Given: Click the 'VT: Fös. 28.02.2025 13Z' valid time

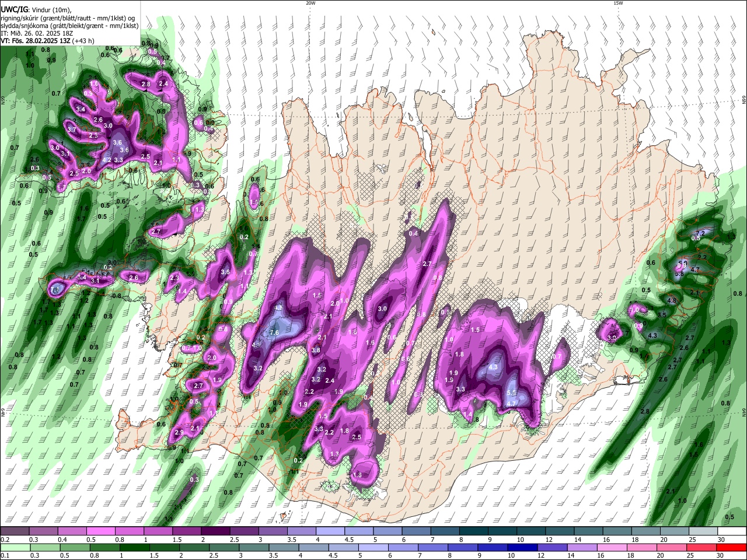Looking at the screenshot, I should tap(35, 41).
